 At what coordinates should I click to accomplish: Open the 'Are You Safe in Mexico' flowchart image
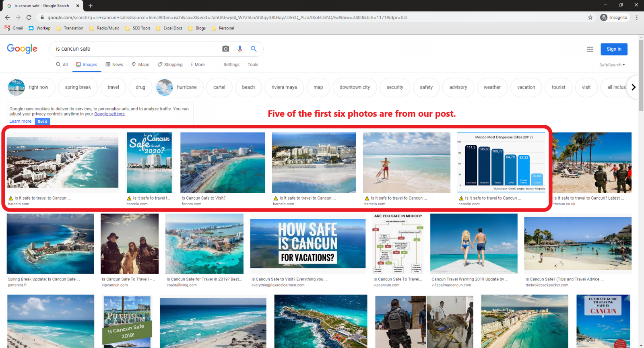tap(398, 244)
